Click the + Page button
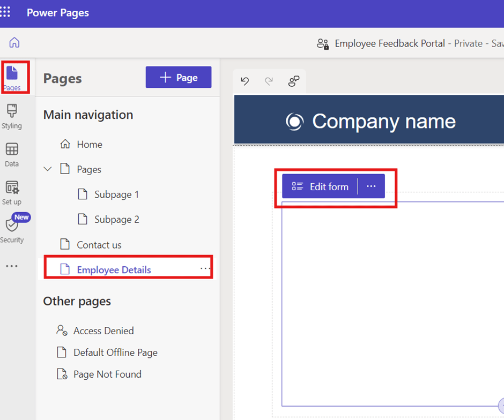504x420 pixels. (x=179, y=78)
